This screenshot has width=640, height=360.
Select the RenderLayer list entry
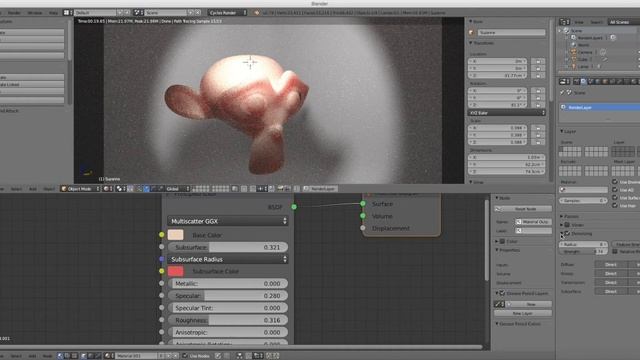(x=600, y=107)
